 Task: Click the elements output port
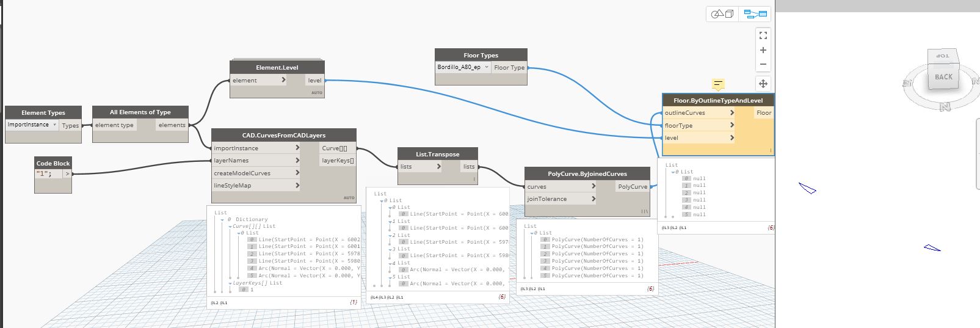click(172, 125)
